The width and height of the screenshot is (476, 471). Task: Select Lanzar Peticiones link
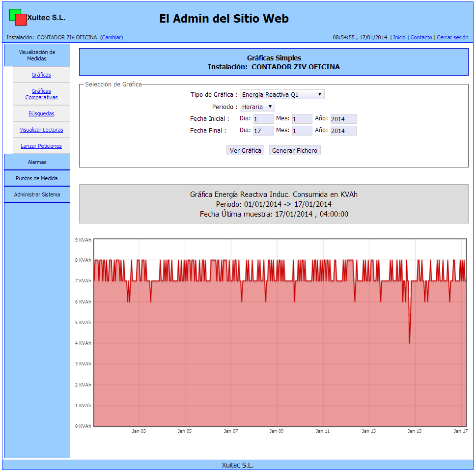pos(41,146)
